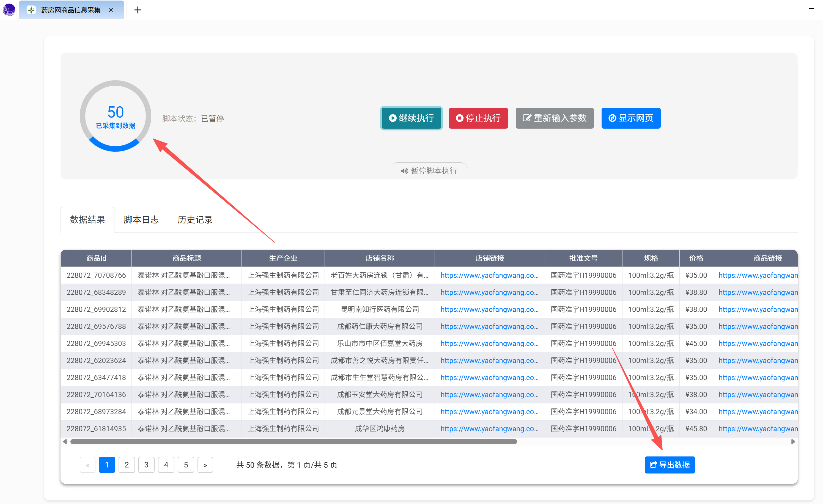Switch to the 脚本日志 tab

point(141,220)
